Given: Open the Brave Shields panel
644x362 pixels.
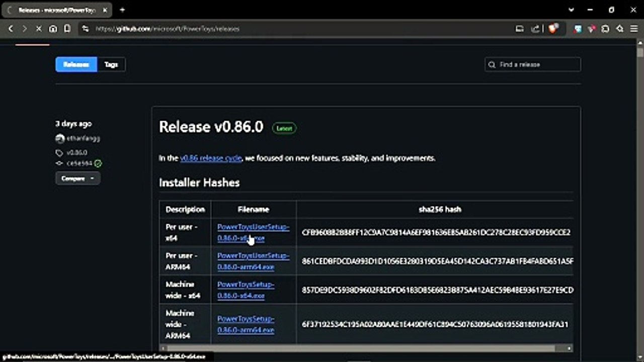Looking at the screenshot, I should click(553, 29).
